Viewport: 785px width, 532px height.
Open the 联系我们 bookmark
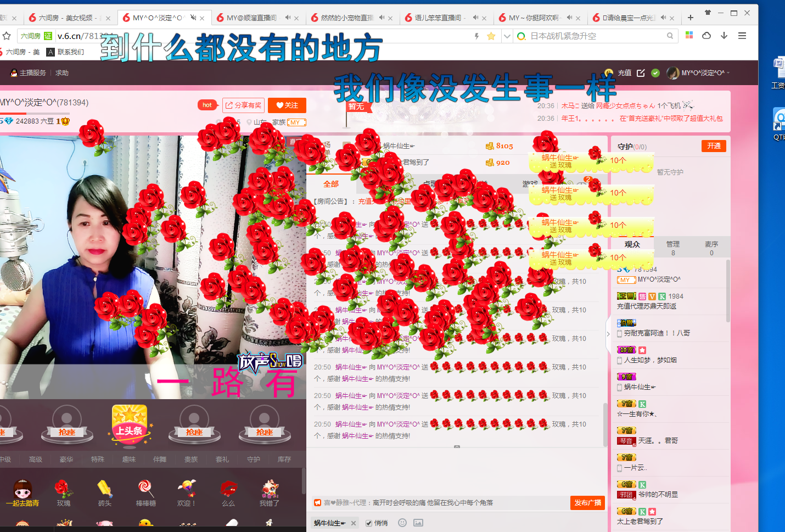pos(65,52)
